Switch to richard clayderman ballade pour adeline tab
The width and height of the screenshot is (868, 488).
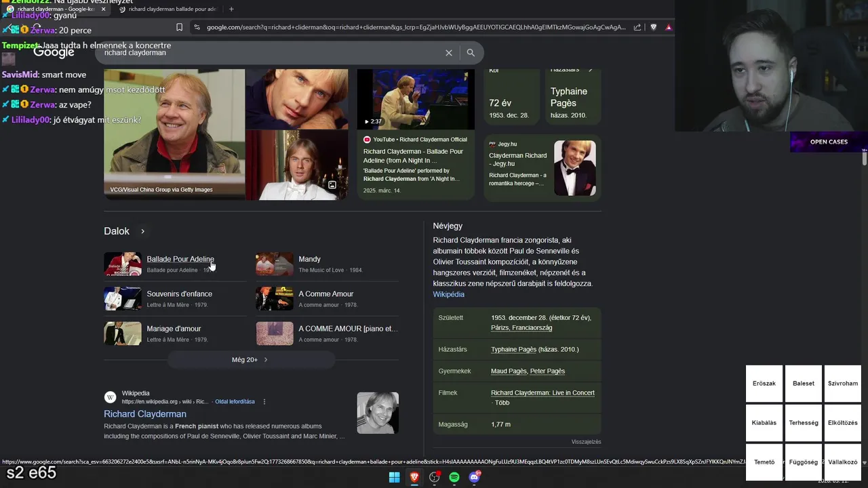point(167,9)
